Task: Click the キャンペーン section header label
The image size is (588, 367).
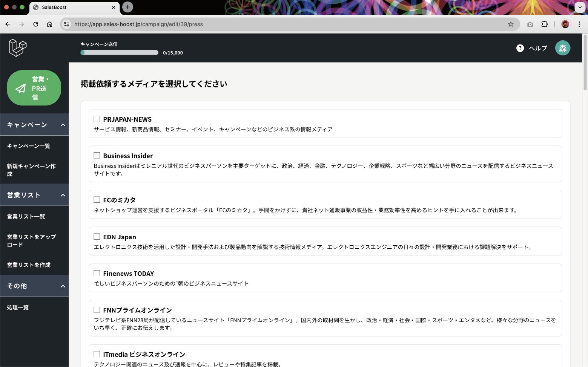Action: pos(27,125)
